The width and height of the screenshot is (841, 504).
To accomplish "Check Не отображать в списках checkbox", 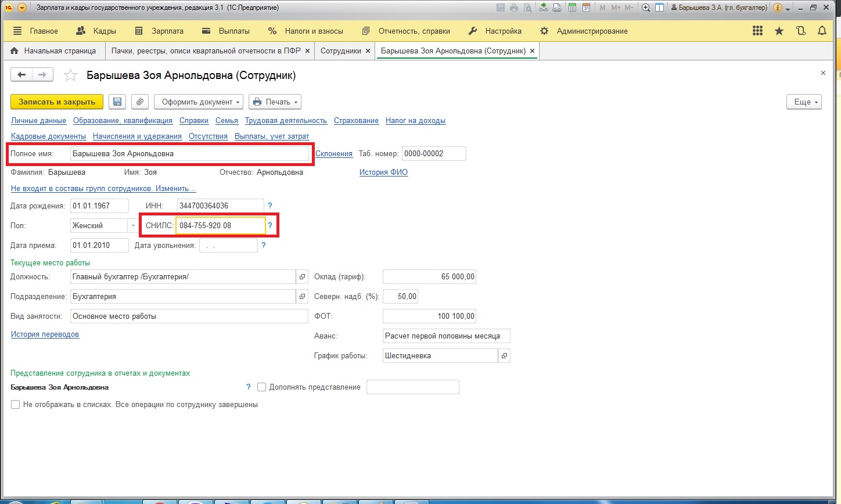I will [16, 405].
